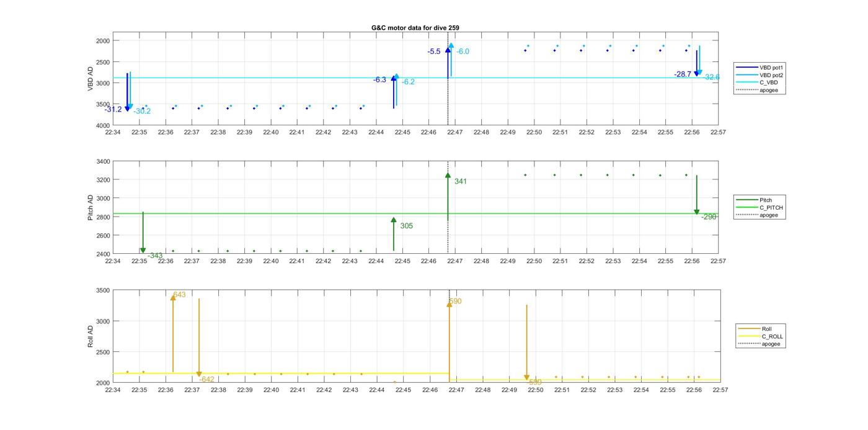Screen dimensions: 868x430
Task: Click the '22:57' tick under the Roll plot
Action: [x=720, y=390]
